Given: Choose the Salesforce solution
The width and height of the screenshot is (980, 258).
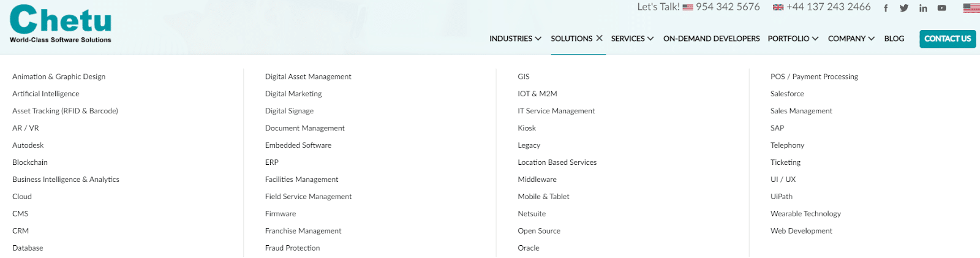Looking at the screenshot, I should click(x=787, y=94).
